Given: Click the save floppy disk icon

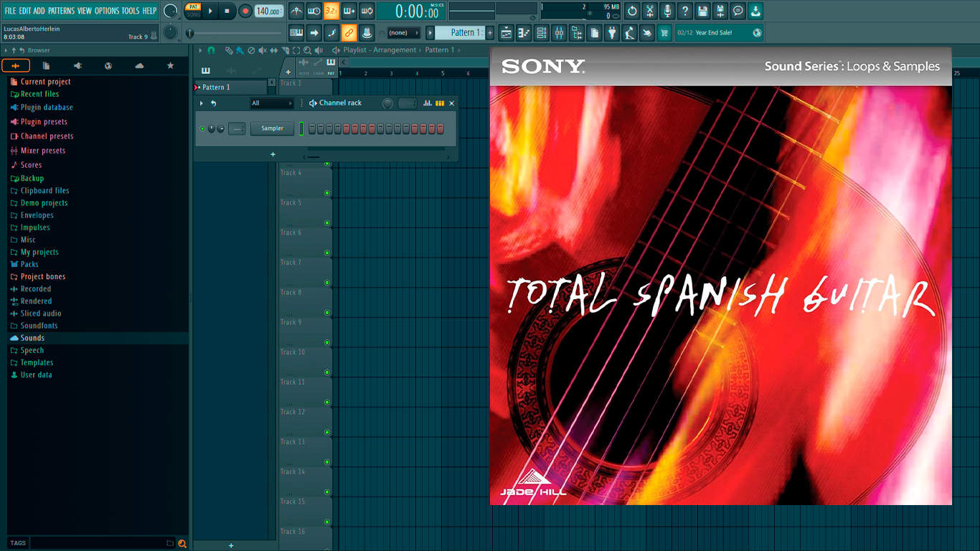Looking at the screenshot, I should [702, 11].
